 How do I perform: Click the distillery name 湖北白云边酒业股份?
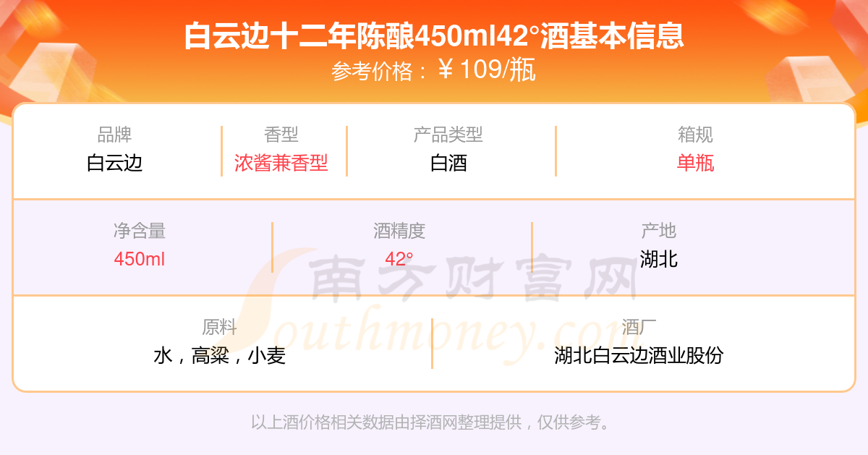(x=639, y=355)
